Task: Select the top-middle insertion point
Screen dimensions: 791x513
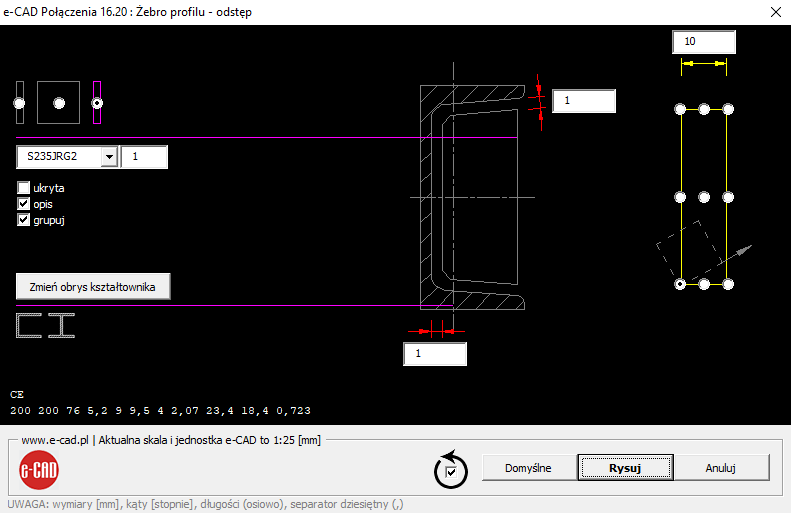Action: point(704,109)
